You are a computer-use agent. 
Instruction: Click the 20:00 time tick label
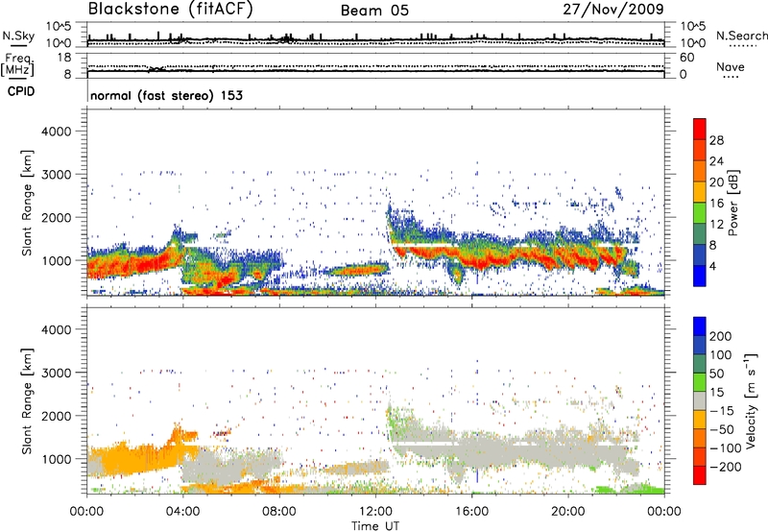coord(567,512)
